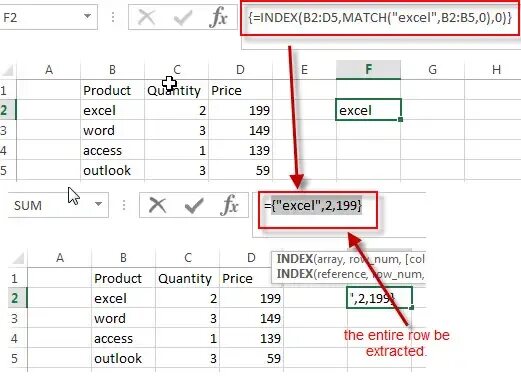
Task: Expand the F2 Name Box dropdown arrow
Action: [87, 16]
